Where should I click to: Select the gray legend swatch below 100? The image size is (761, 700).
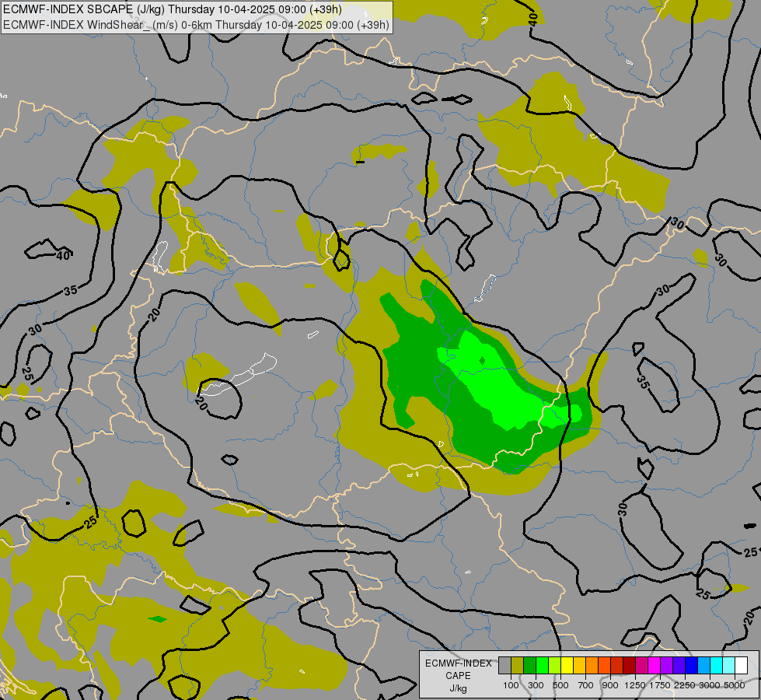click(x=504, y=666)
